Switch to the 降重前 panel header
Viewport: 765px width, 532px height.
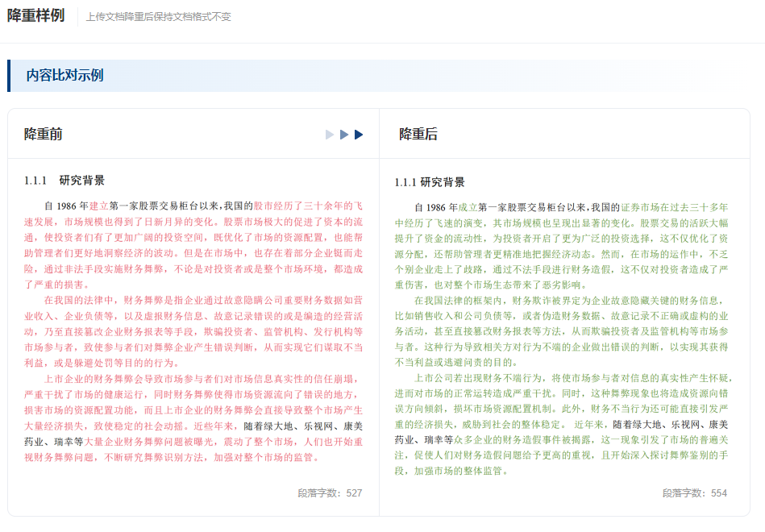pos(44,134)
